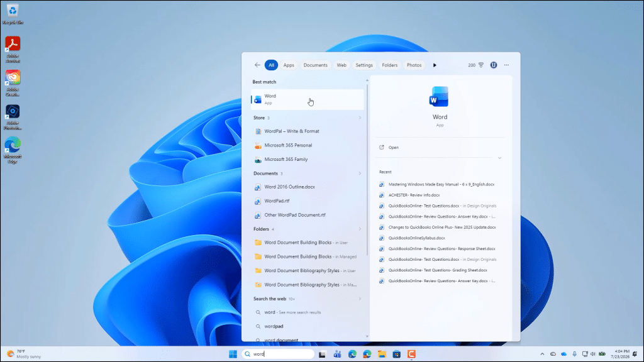Open Task View on the taskbar
644x362 pixels.
322,354
